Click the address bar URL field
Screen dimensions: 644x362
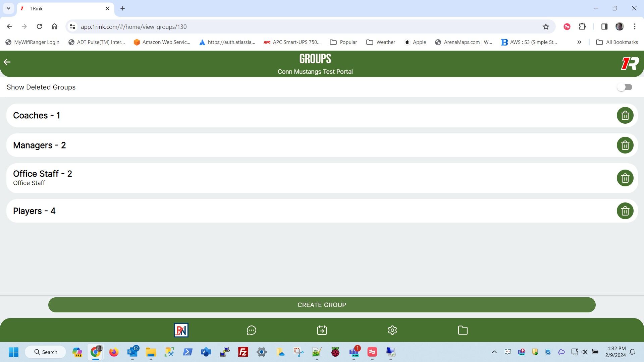click(x=302, y=27)
